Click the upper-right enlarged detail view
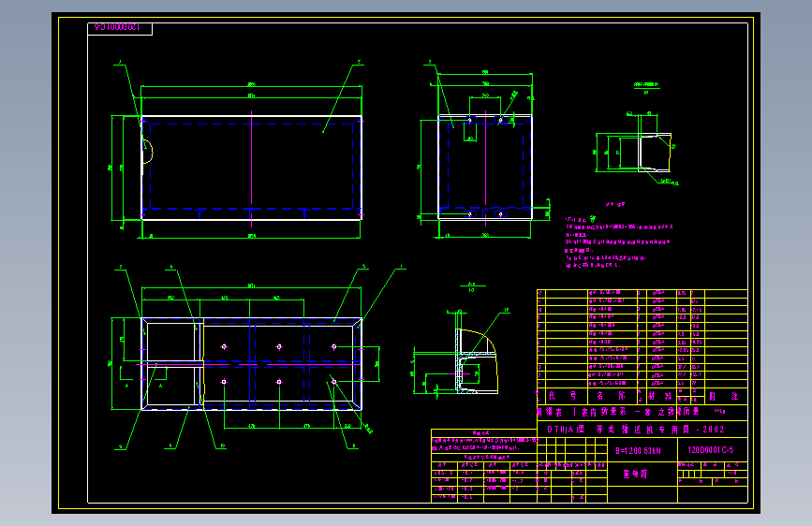812x526 pixels. tap(635, 149)
